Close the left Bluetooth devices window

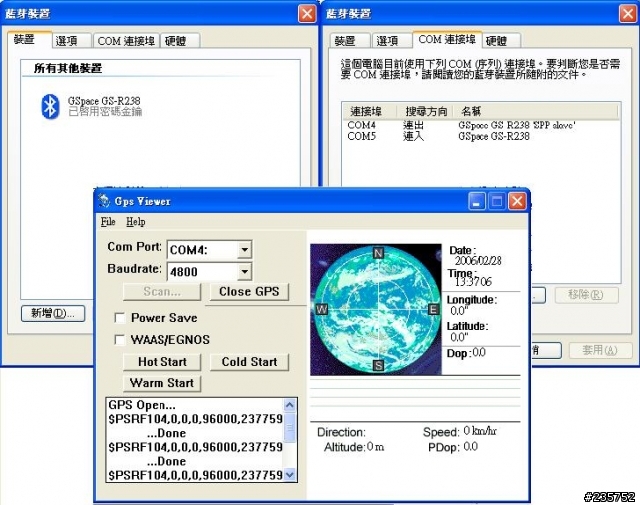[307, 13]
